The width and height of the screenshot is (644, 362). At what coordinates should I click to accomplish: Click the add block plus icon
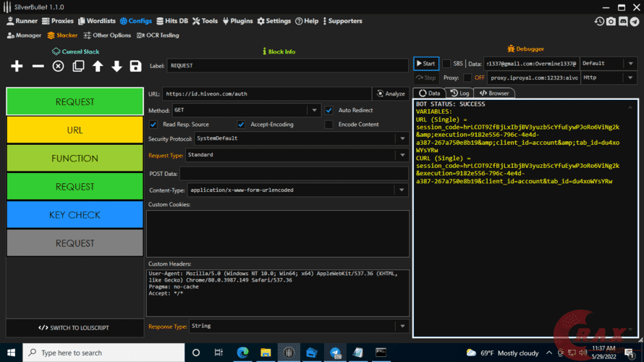point(17,66)
